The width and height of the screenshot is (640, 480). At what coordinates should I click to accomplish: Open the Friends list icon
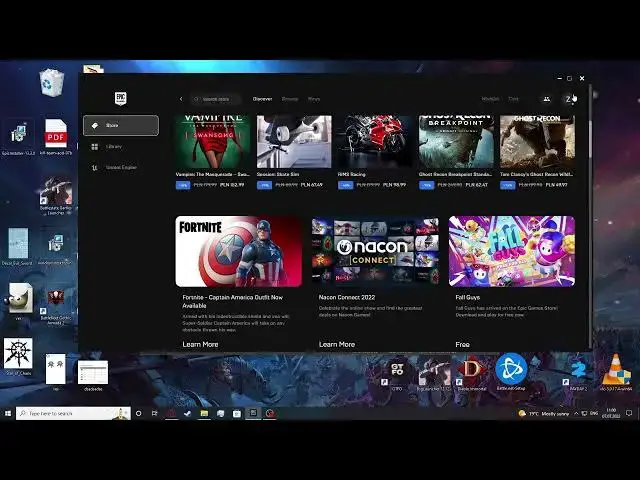pos(547,99)
